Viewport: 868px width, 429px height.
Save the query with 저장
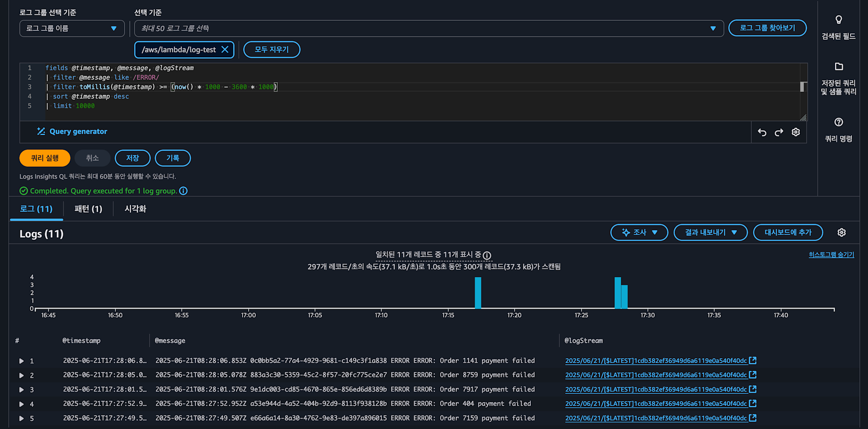pyautogui.click(x=132, y=158)
